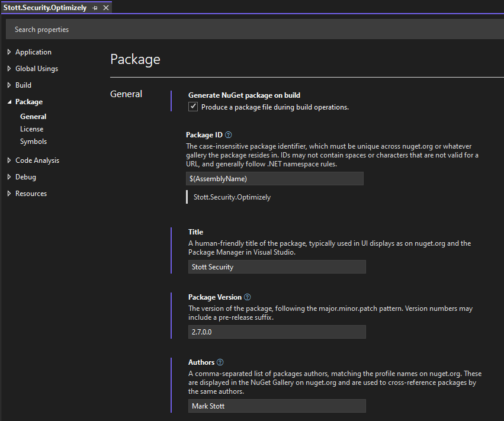Image resolution: width=504 pixels, height=421 pixels.
Task: Uncheck Produce a package file during build
Action: point(192,107)
